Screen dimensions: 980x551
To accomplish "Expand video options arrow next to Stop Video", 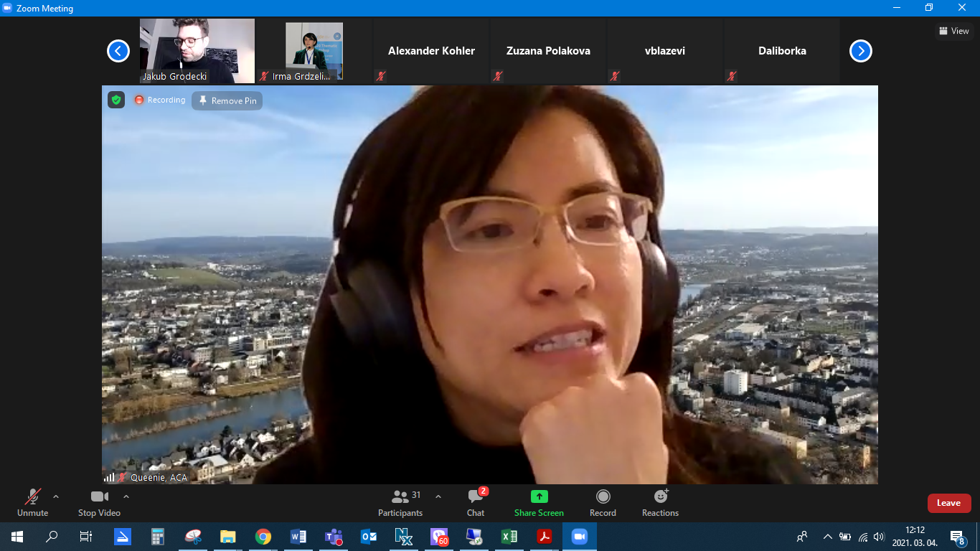I will [126, 496].
